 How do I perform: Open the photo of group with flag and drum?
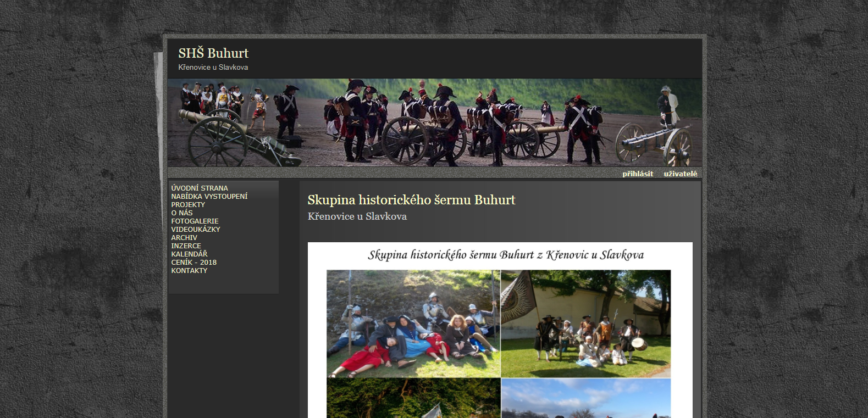coord(586,324)
